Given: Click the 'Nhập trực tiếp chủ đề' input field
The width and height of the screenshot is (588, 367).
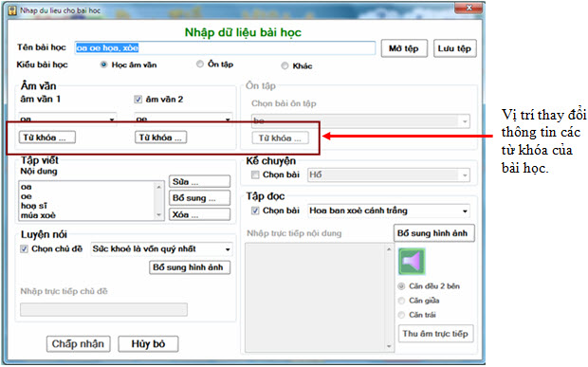Looking at the screenshot, I should (103, 310).
